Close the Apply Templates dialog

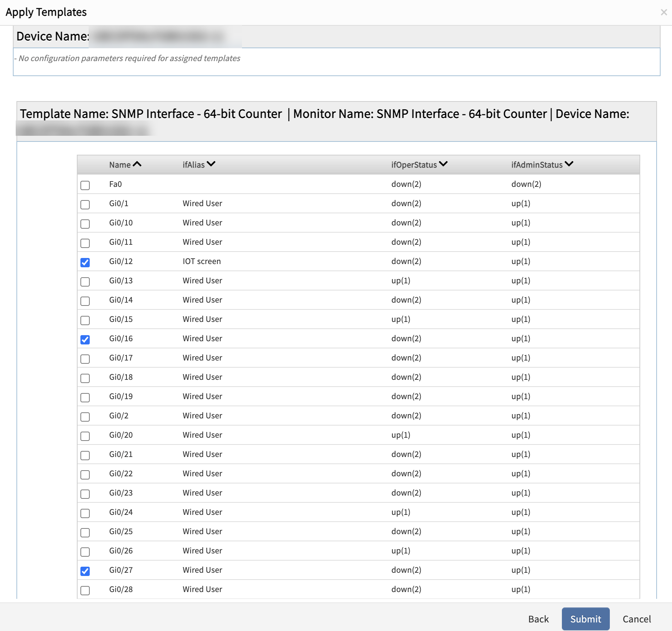click(x=664, y=13)
